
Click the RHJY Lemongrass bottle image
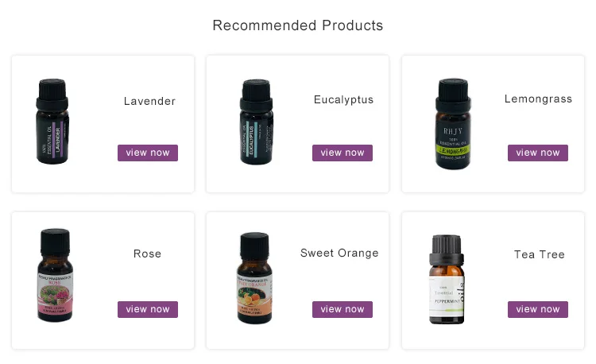click(x=453, y=123)
